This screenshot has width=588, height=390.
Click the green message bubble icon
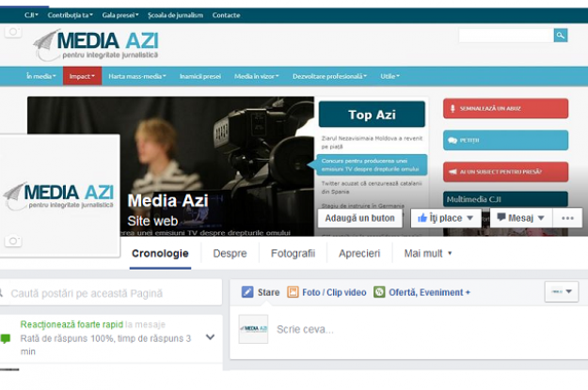click(x=6, y=338)
